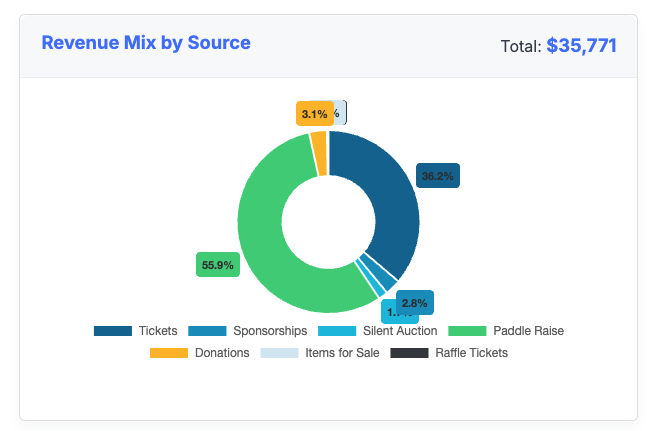Click the Sponsorships legend label
The height and width of the screenshot is (431, 652).
270,331
